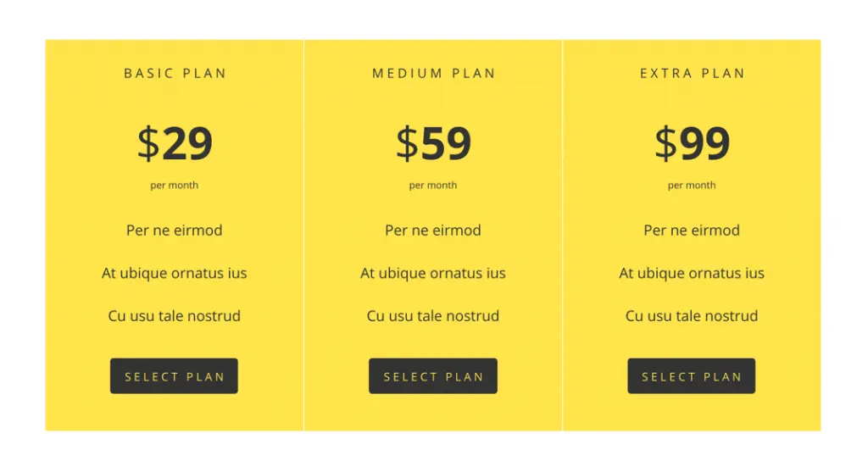This screenshot has height=461, width=868.
Task: Click the $59 price text
Action: (x=433, y=143)
